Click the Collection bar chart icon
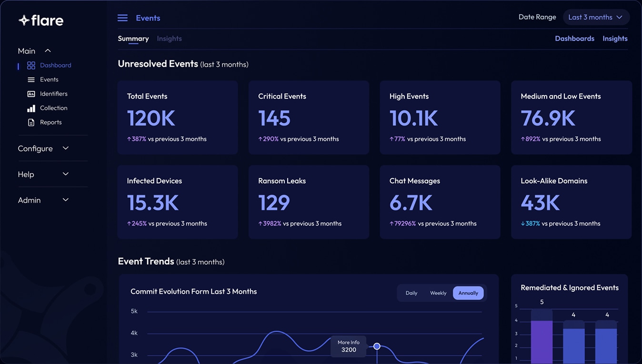This screenshot has height=364, width=642. [31, 108]
